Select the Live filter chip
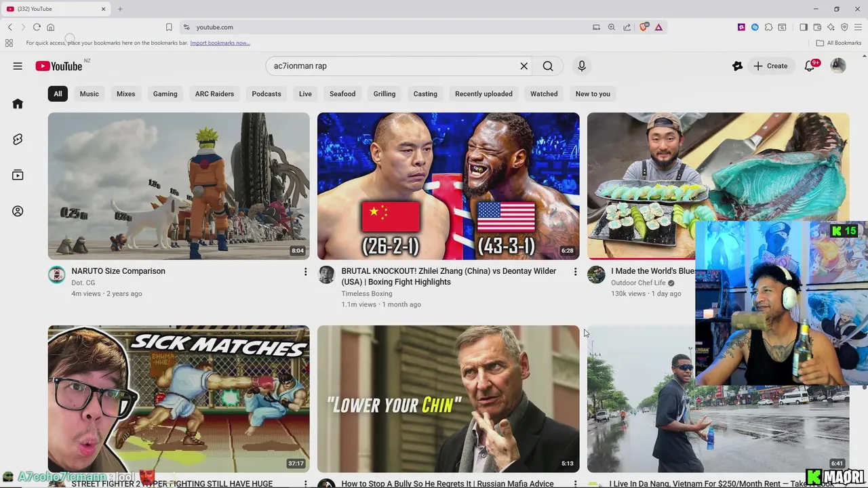The image size is (868, 488). [305, 94]
